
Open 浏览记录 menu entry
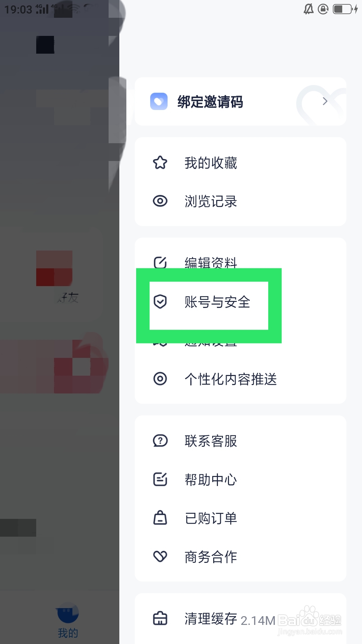pos(240,201)
